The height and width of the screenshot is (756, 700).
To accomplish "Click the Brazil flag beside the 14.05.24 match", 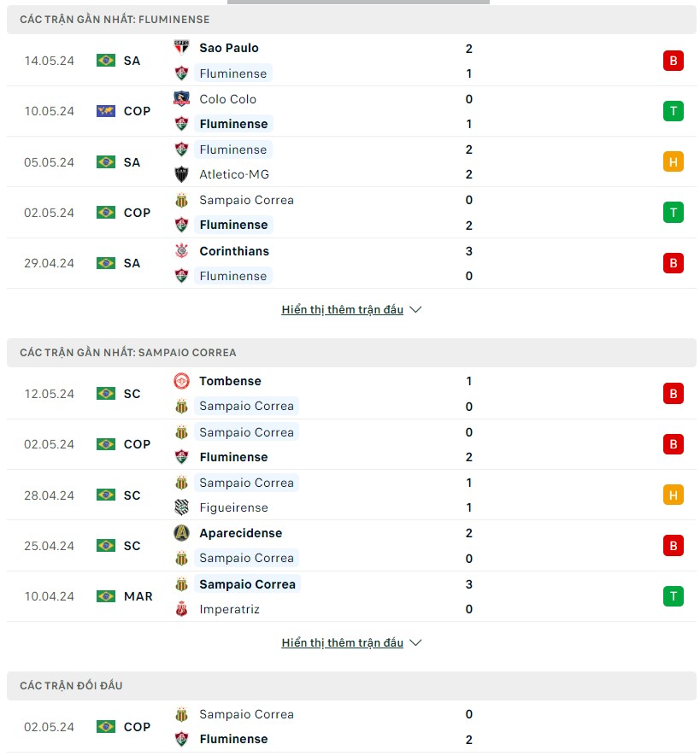I will (x=104, y=60).
